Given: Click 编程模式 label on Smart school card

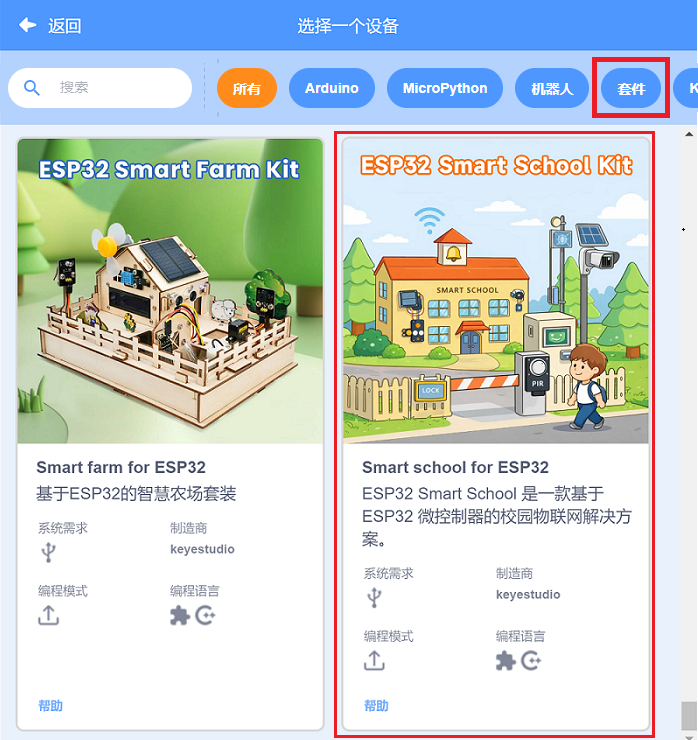Looking at the screenshot, I should (x=388, y=636).
